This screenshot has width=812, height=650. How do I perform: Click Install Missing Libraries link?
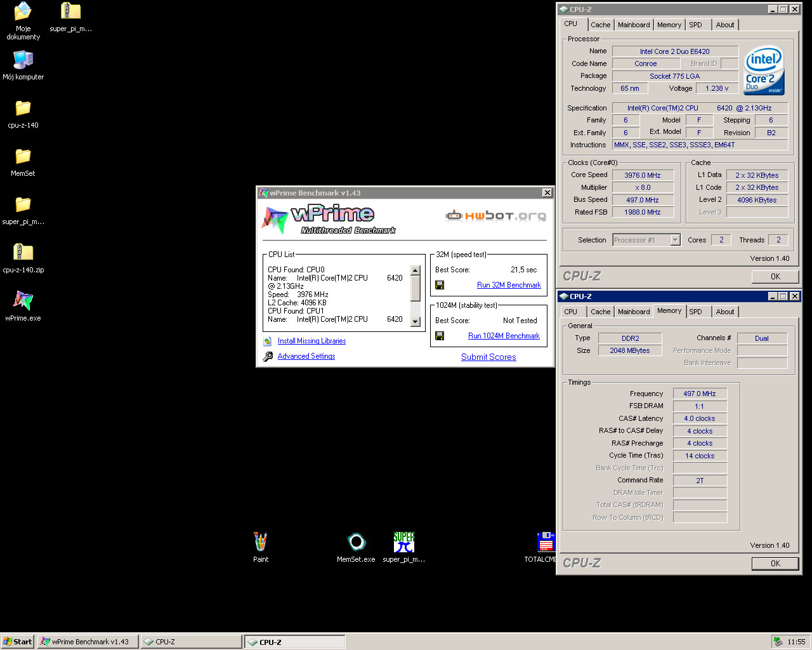point(311,341)
